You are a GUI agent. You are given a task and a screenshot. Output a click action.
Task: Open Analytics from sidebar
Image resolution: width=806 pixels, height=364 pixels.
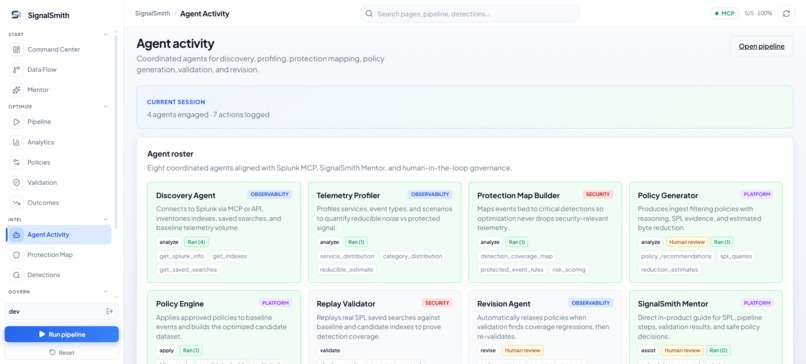[58, 142]
